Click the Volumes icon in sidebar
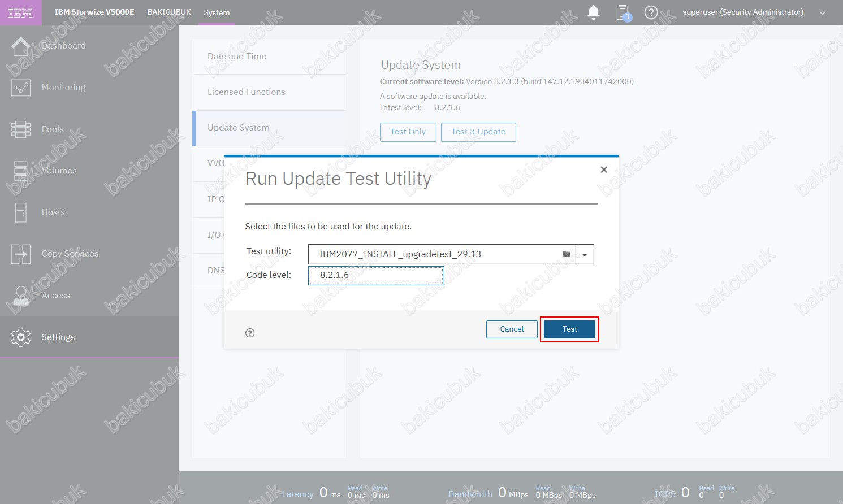Image resolution: width=843 pixels, height=504 pixels. click(21, 171)
